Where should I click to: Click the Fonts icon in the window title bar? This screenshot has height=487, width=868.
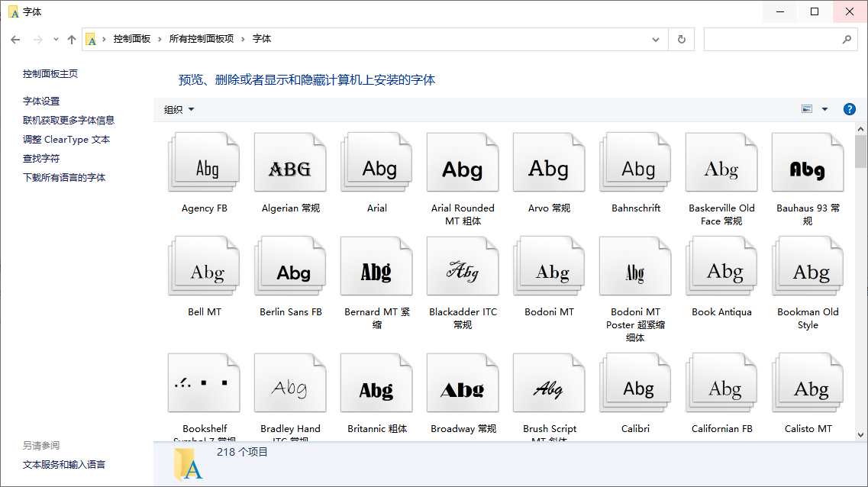click(14, 11)
